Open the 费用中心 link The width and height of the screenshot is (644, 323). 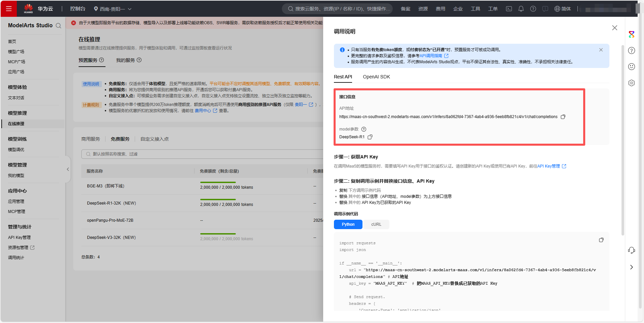206,111
